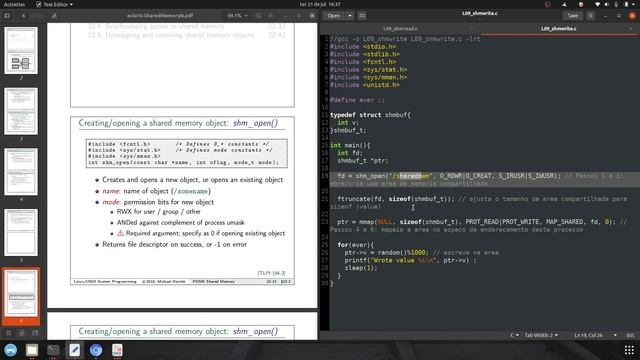Click the battery icon in the top bar
The image size is (640, 360).
point(626,4)
